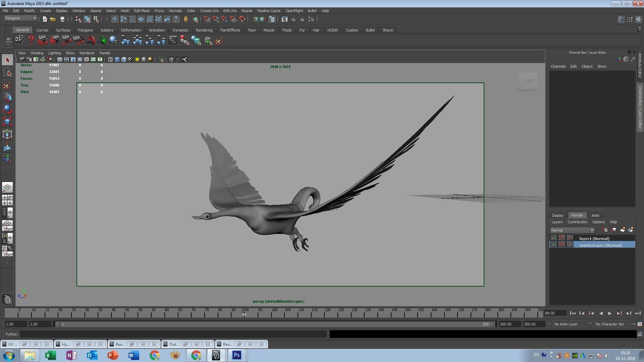Toggle select by object type mode

point(87,19)
